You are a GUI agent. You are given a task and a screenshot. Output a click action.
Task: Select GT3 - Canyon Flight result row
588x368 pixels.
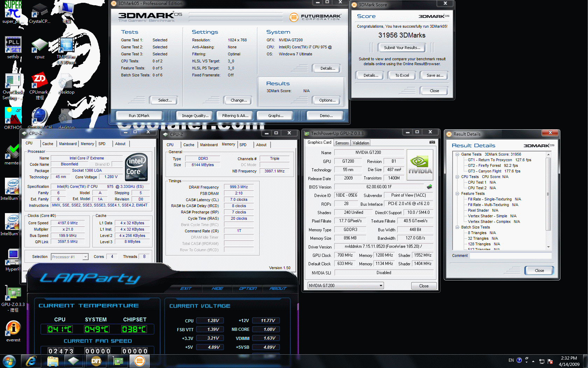coord(494,171)
